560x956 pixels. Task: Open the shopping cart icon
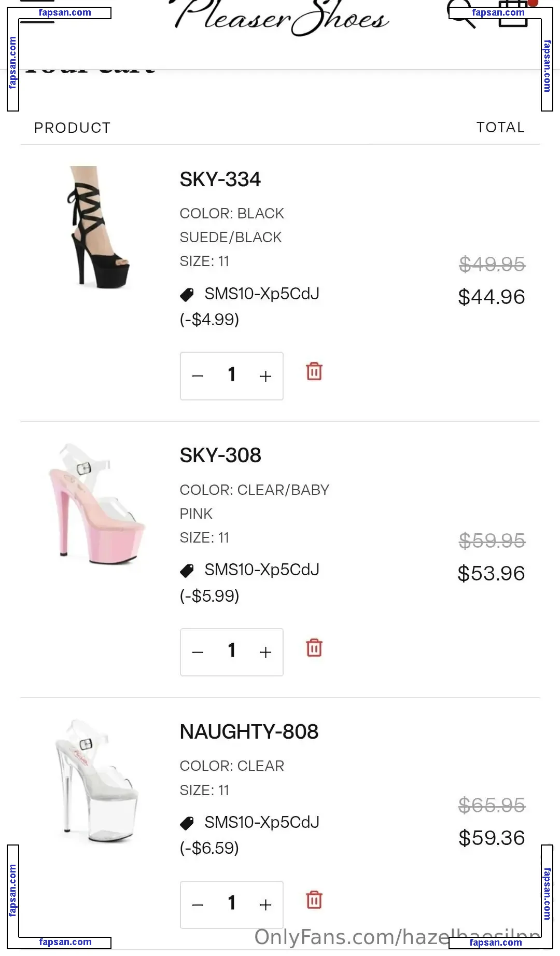click(x=513, y=15)
